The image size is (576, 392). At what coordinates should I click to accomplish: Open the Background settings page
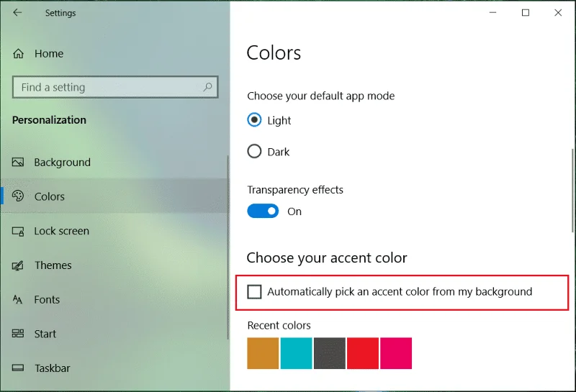(x=114, y=162)
